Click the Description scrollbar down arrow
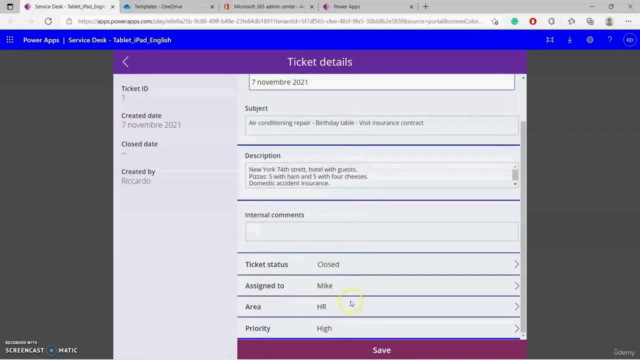 [x=515, y=184]
